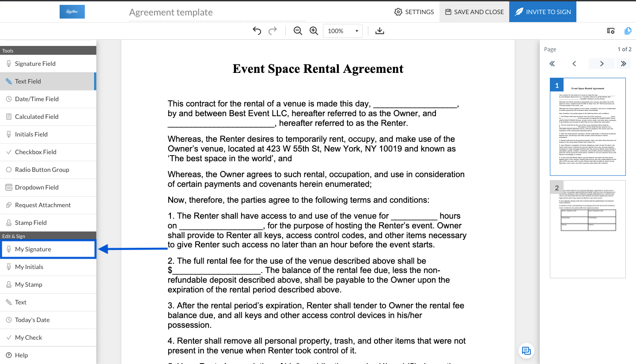Click INVITE TO SIGN
636x364 pixels.
[542, 12]
